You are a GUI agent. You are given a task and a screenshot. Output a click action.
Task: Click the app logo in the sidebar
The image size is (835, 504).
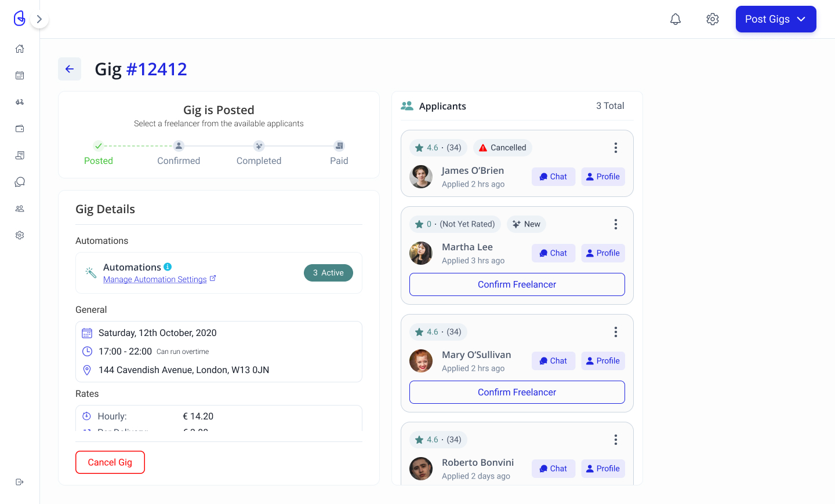[19, 19]
